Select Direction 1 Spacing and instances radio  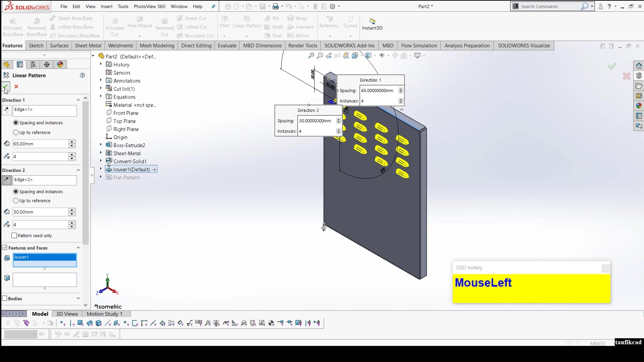pos(16,123)
